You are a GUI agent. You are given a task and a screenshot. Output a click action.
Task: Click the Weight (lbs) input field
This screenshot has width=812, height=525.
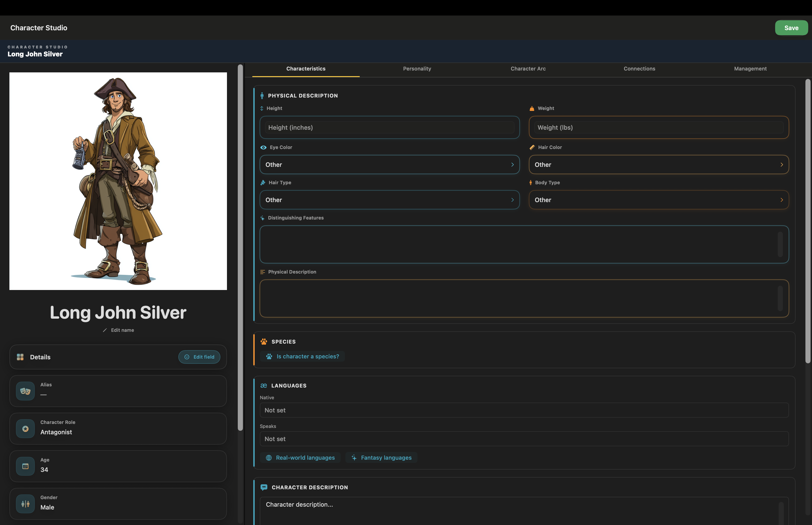point(659,128)
